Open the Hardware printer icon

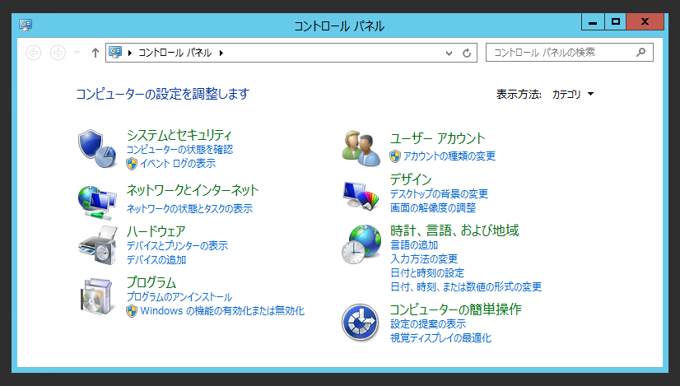98,245
